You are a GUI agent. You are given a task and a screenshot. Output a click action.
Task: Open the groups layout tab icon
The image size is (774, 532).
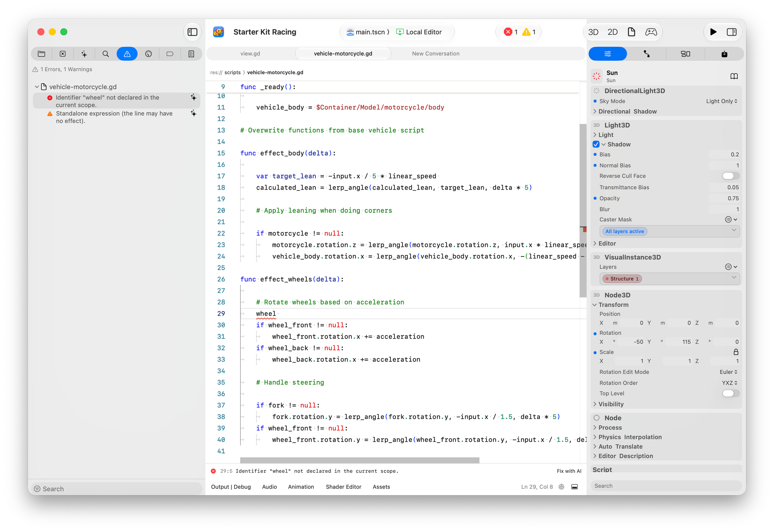pyautogui.click(x=685, y=54)
